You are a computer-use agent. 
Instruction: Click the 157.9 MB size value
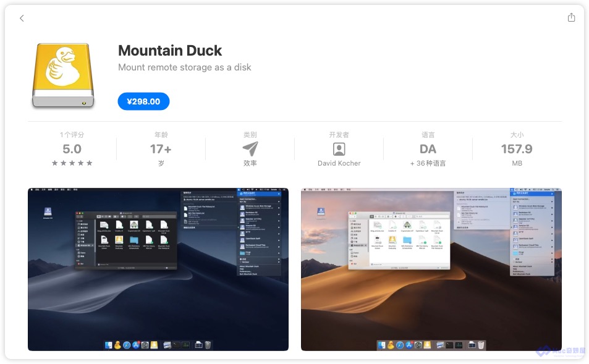point(517,149)
